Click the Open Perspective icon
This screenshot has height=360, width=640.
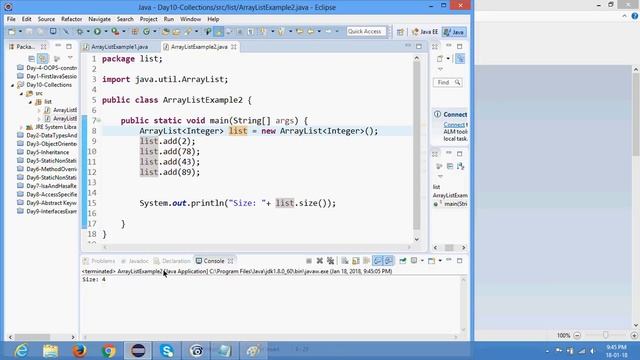(400, 32)
